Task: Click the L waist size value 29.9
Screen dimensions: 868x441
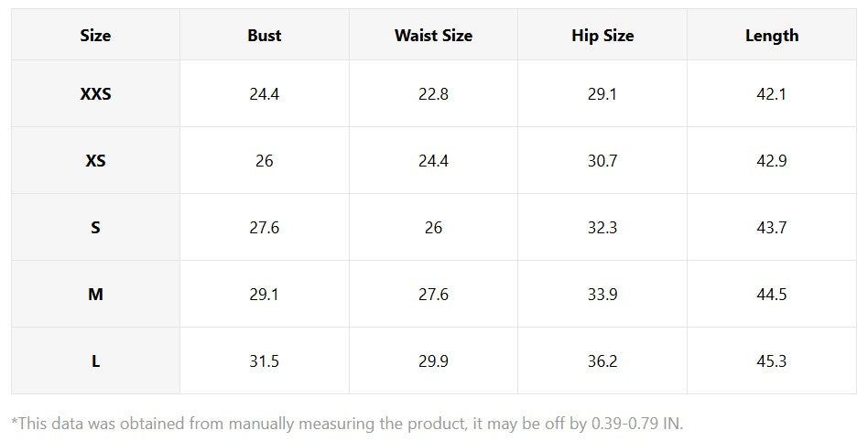Action: 433,360
